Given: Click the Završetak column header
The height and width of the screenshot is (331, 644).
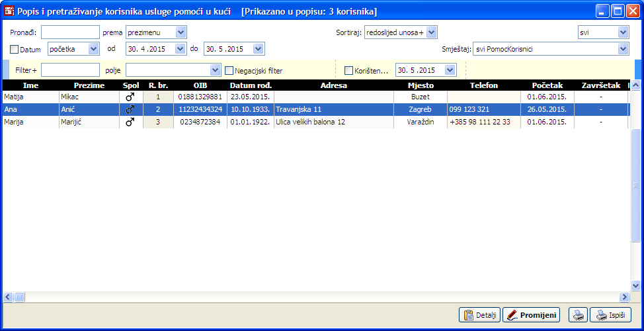Looking at the screenshot, I should tap(601, 85).
